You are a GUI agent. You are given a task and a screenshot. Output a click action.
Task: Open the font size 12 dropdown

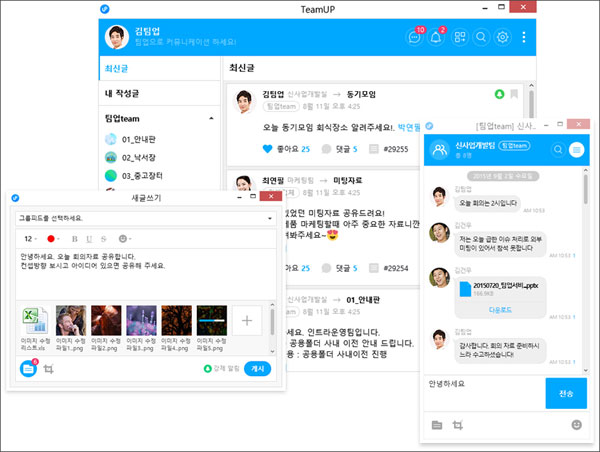[x=31, y=239]
